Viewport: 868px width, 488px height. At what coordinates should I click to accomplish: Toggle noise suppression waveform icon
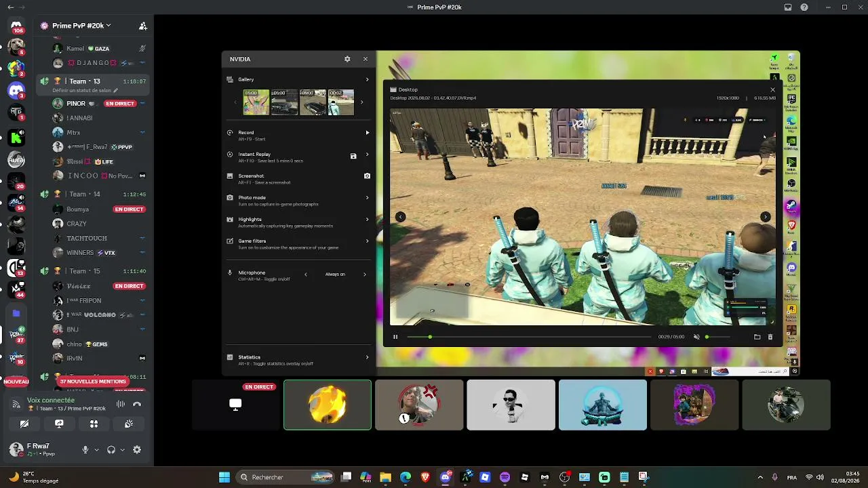pos(121,405)
